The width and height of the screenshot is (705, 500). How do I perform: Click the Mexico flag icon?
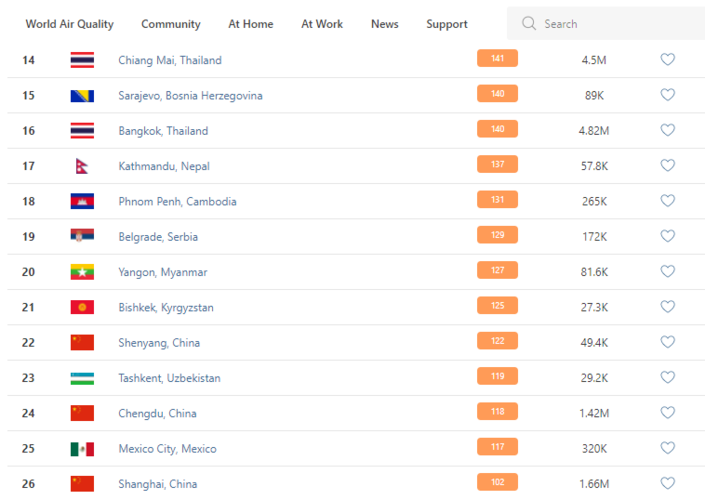coord(82,449)
